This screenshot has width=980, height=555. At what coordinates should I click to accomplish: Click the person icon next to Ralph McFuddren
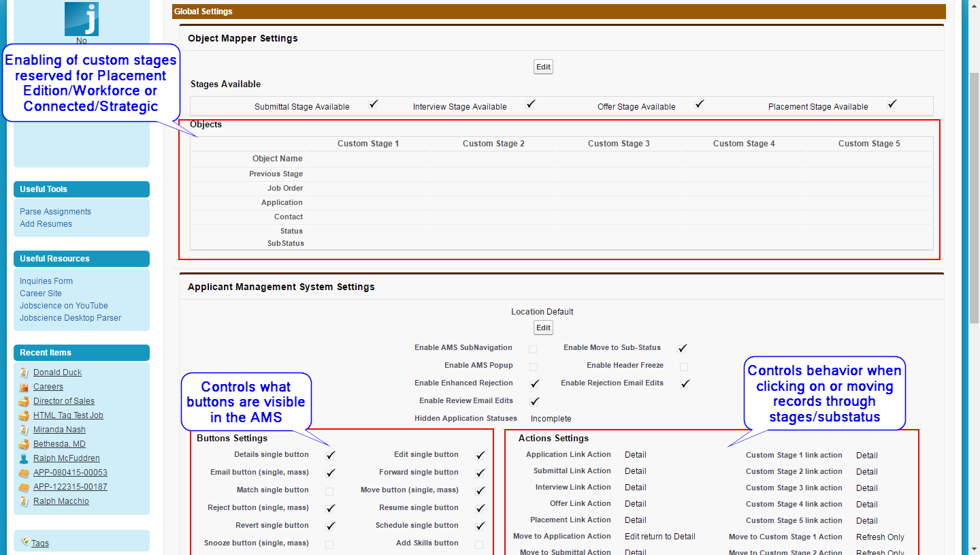click(x=23, y=458)
